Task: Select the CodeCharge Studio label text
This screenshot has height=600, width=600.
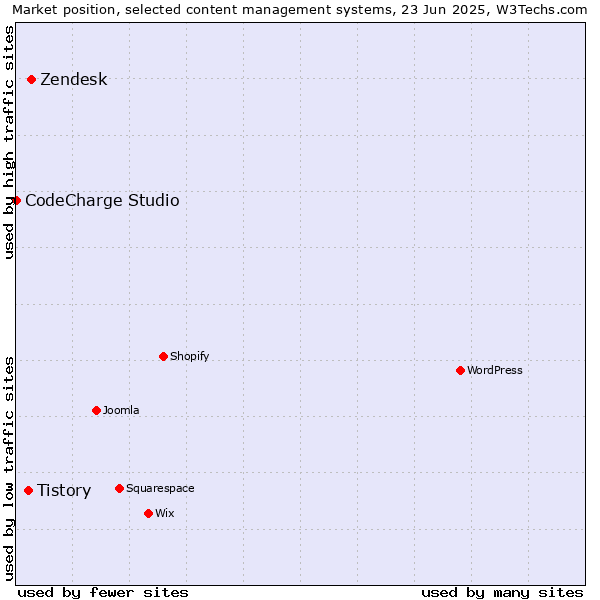Action: 102,201
